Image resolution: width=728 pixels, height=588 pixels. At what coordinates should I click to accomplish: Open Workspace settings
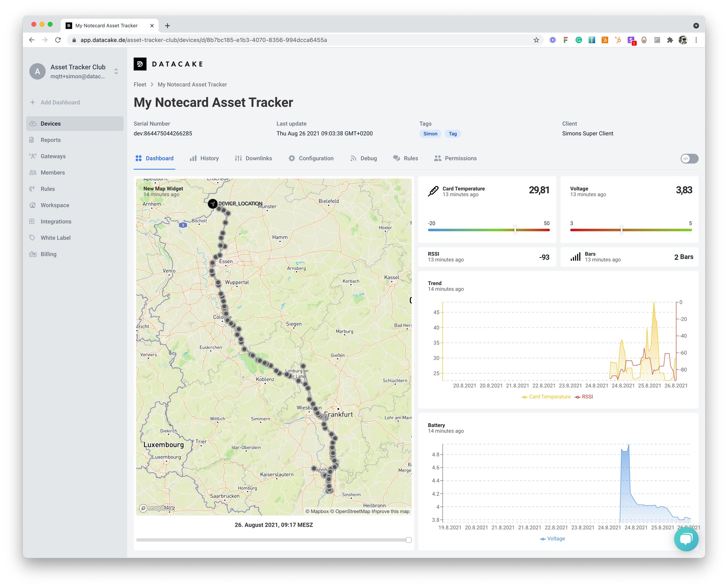click(75, 205)
